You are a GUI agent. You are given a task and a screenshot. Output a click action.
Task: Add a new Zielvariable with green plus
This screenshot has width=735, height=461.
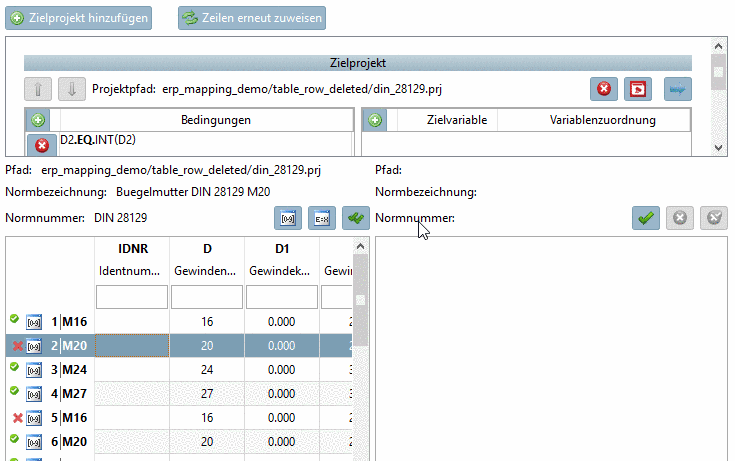(375, 120)
